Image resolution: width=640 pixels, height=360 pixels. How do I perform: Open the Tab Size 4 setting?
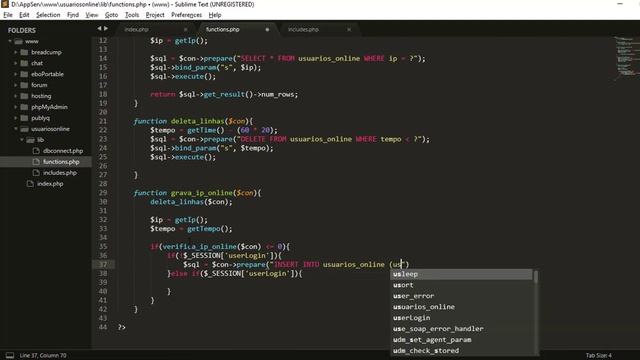click(x=599, y=356)
